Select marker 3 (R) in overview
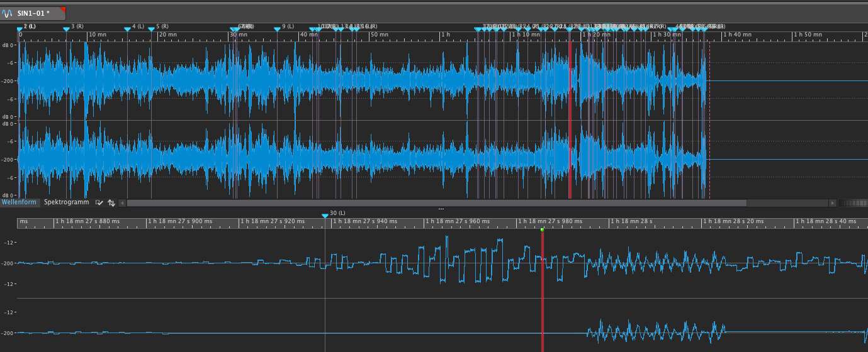The width and height of the screenshot is (868, 352). (x=67, y=28)
